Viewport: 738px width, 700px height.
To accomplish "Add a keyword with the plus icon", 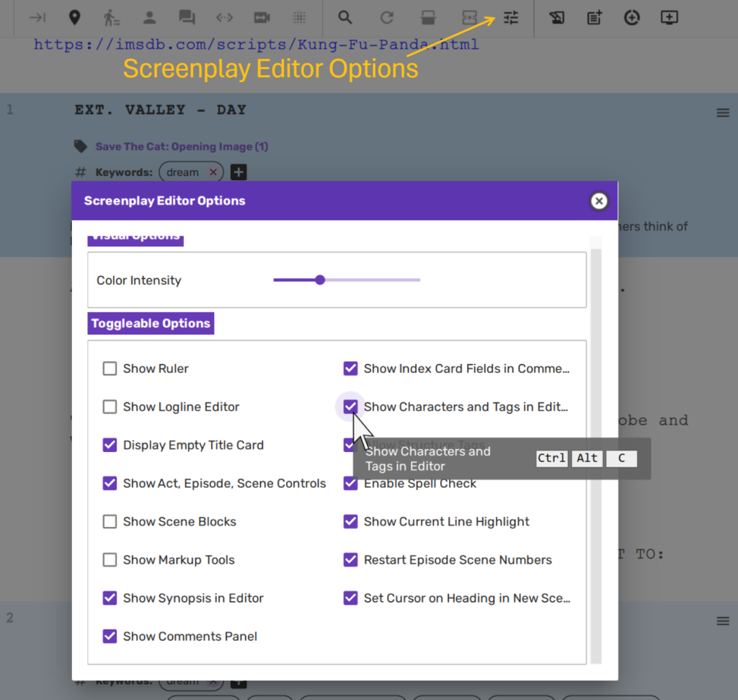I will pos(239,172).
